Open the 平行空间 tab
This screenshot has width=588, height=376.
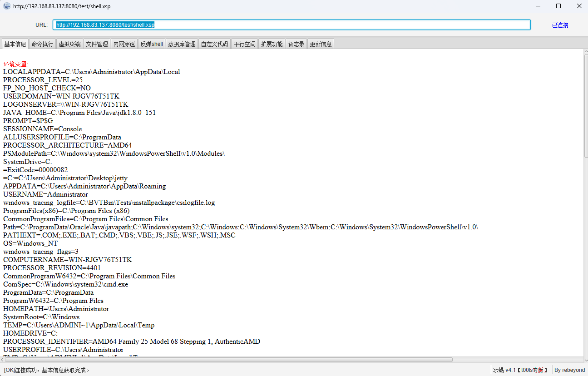pos(244,44)
